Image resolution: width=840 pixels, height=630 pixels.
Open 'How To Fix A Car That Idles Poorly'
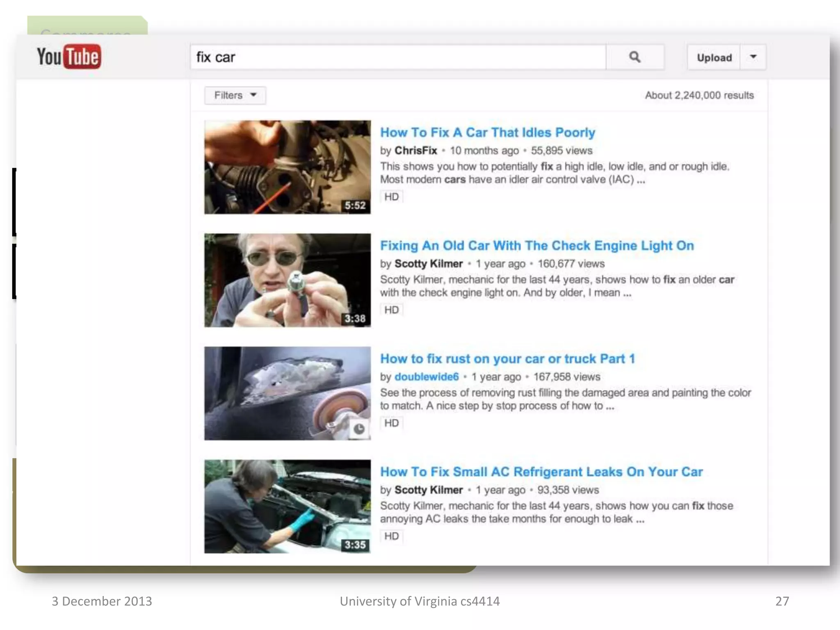pos(487,132)
